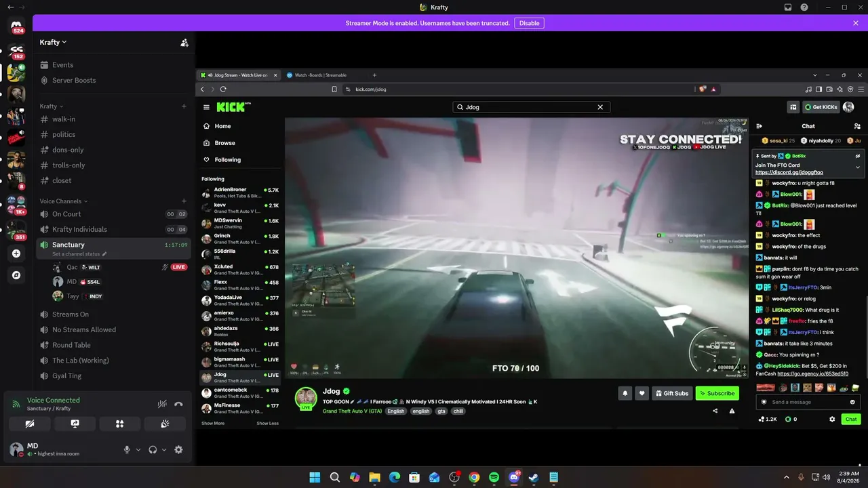Open the soundboard button in voice panel

[165, 424]
